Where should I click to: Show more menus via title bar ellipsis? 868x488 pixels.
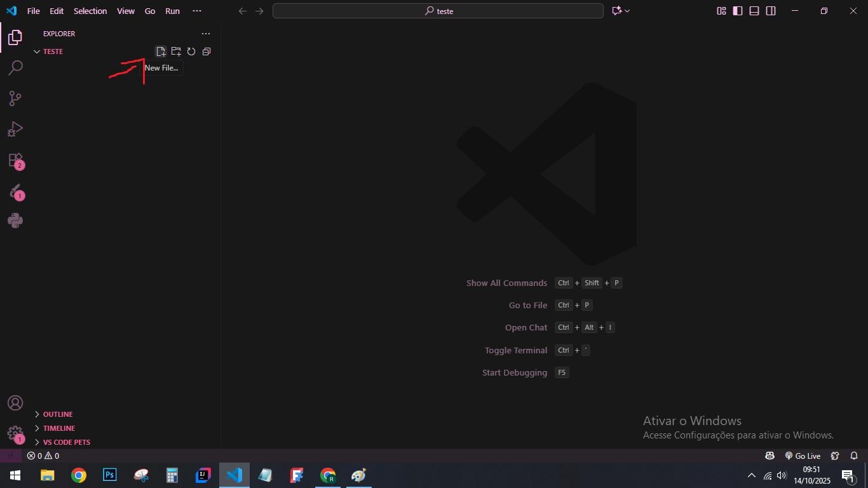pyautogui.click(x=197, y=11)
